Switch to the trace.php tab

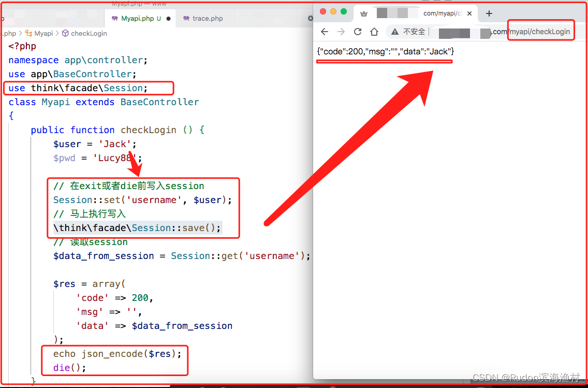click(208, 18)
